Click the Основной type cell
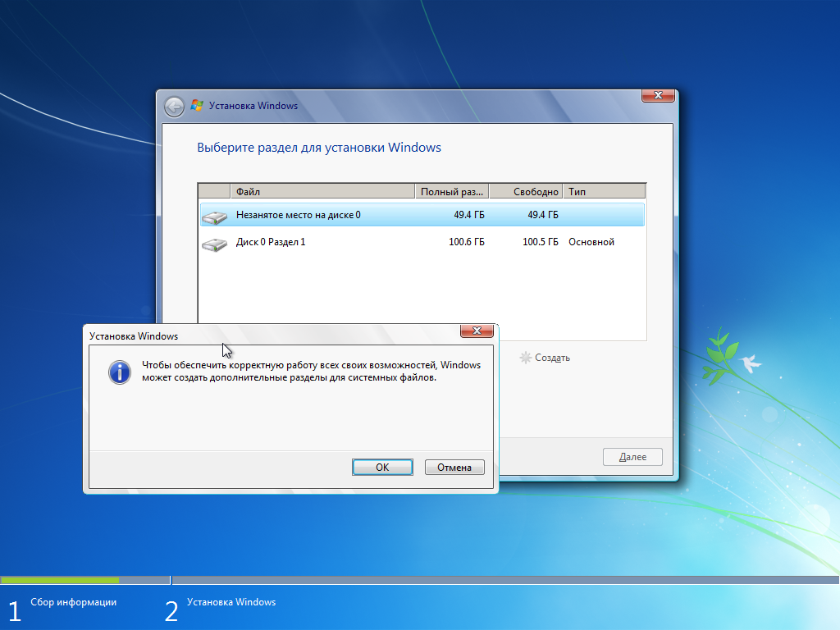Viewport: 840px width, 630px height. [591, 242]
